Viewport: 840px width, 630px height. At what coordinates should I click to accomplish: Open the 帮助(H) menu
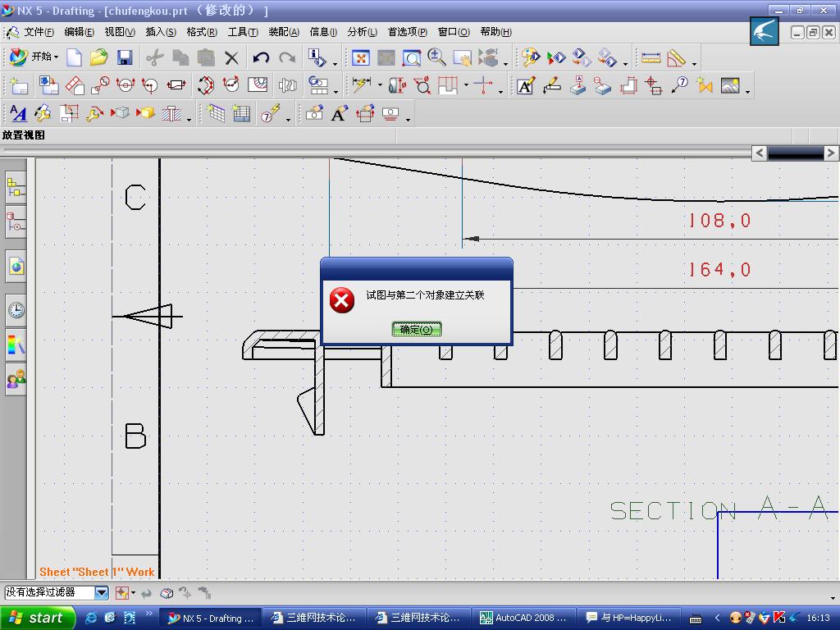(495, 32)
